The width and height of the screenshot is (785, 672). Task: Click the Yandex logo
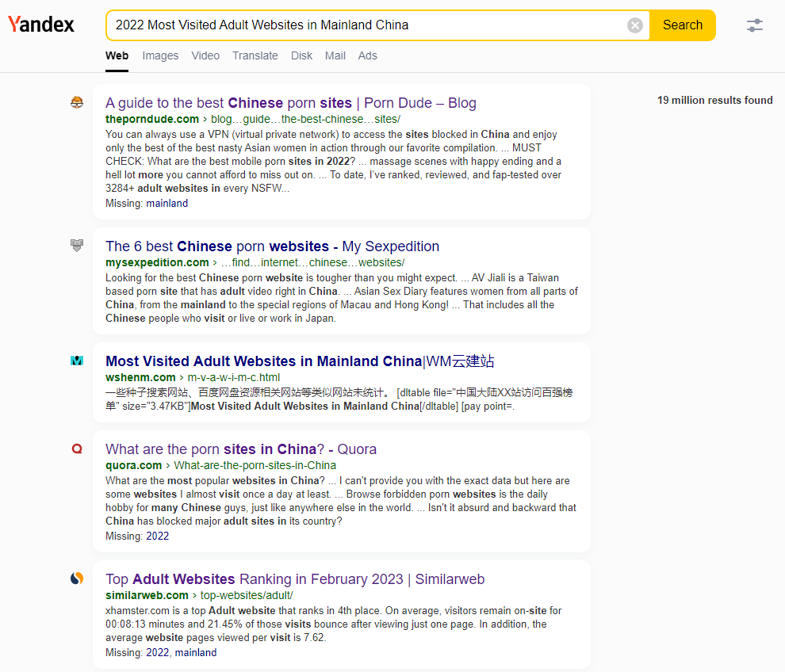point(41,25)
